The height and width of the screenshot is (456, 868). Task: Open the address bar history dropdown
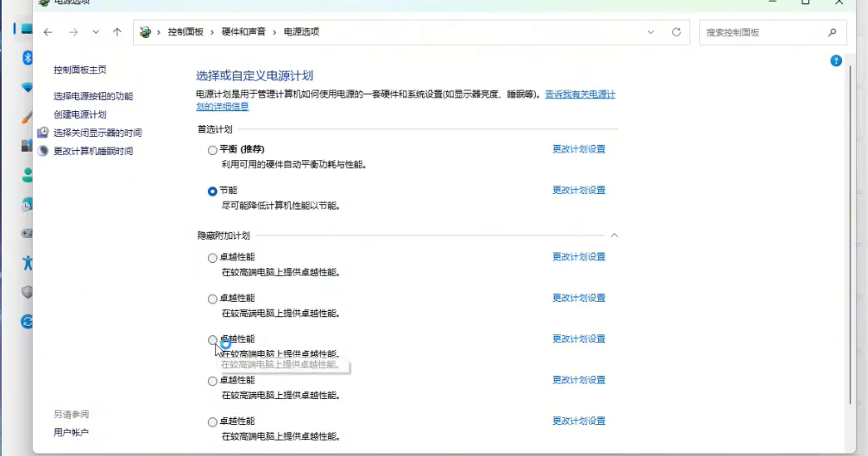coord(651,32)
